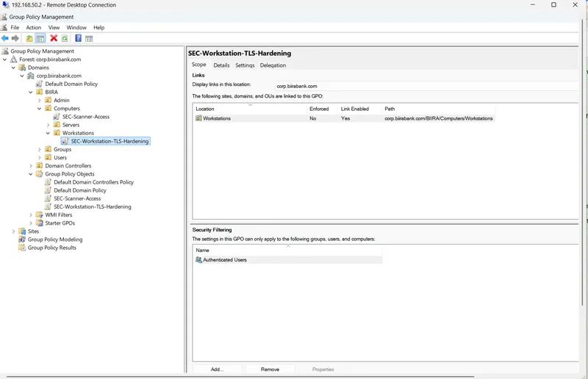Expand the Domain Controllers node
The width and height of the screenshot is (588, 379).
coord(31,166)
